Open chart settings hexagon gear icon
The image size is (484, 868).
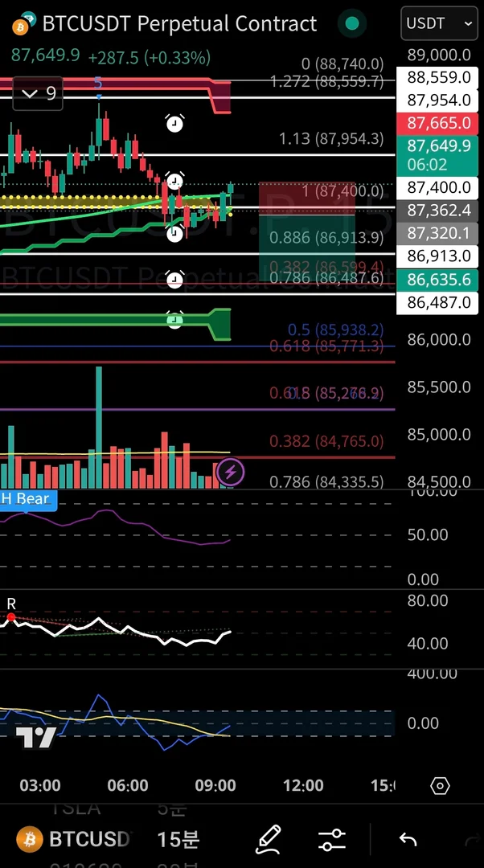point(440,785)
